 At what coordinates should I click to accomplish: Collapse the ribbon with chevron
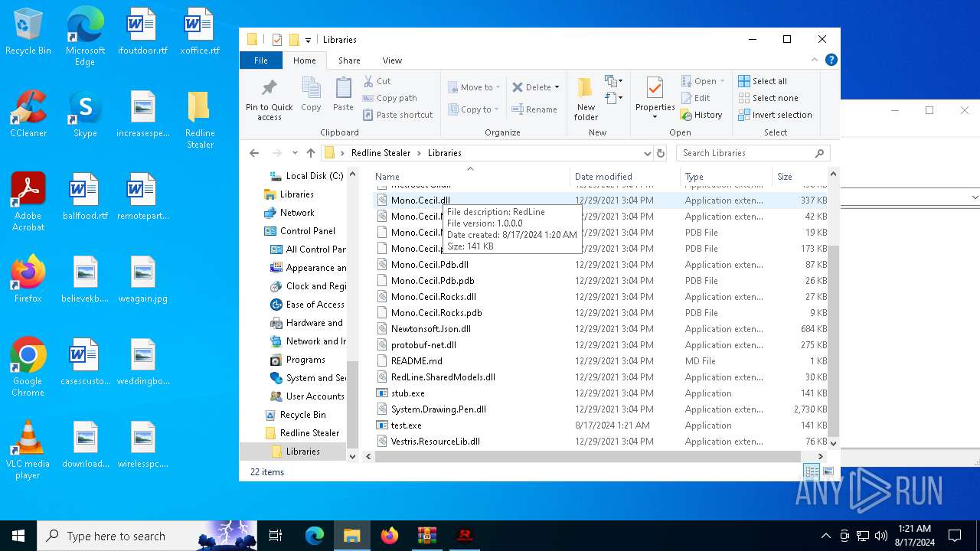pos(815,60)
